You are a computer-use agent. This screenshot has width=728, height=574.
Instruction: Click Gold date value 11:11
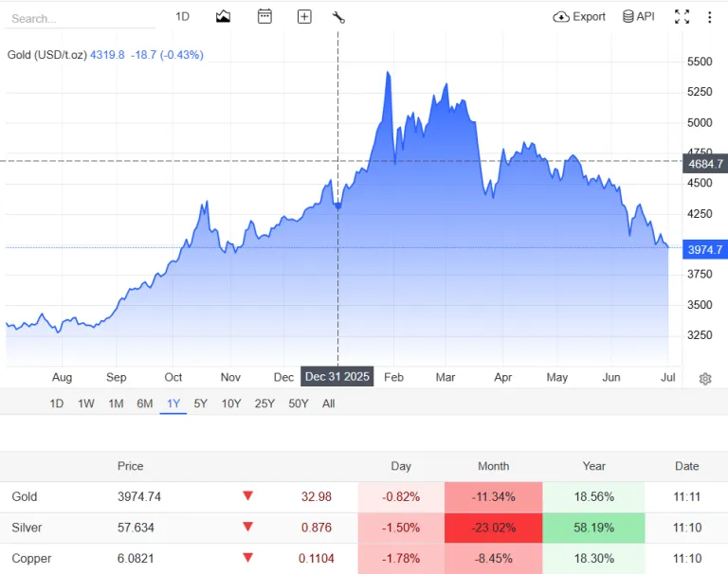point(686,496)
